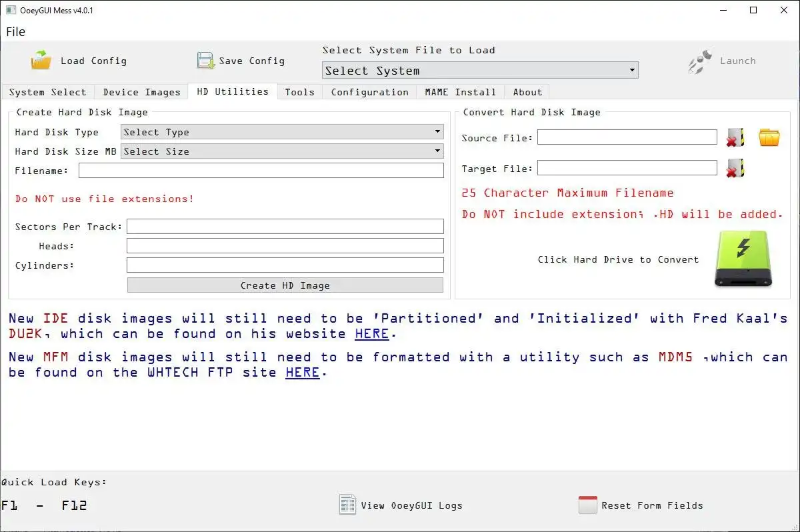Click the Filename input field
Image resolution: width=800 pixels, height=532 pixels.
click(261, 171)
